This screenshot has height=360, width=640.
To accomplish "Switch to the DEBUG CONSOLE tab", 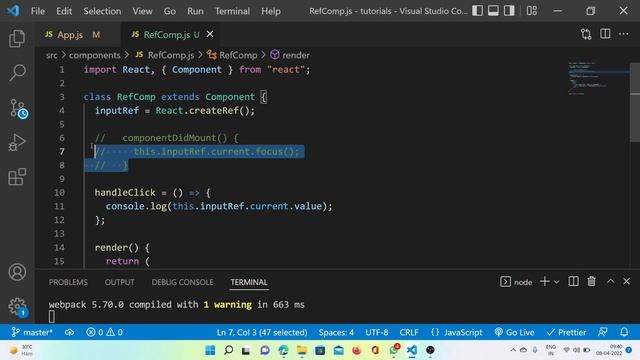I will pos(182,282).
